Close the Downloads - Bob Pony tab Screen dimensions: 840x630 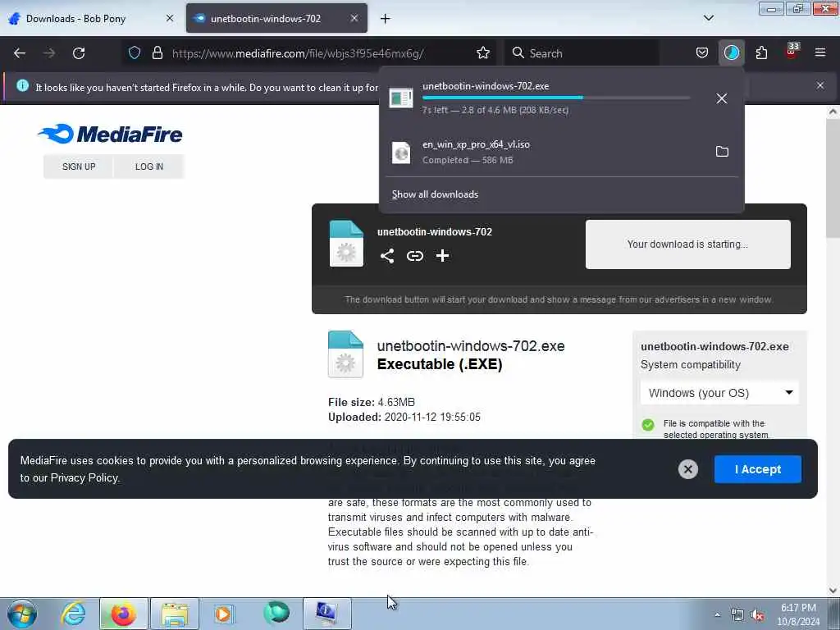click(x=170, y=18)
